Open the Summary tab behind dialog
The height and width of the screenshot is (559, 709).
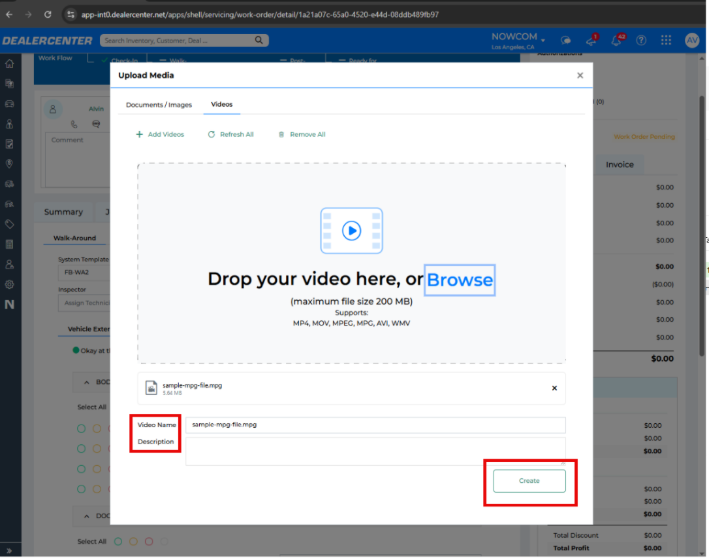point(64,212)
